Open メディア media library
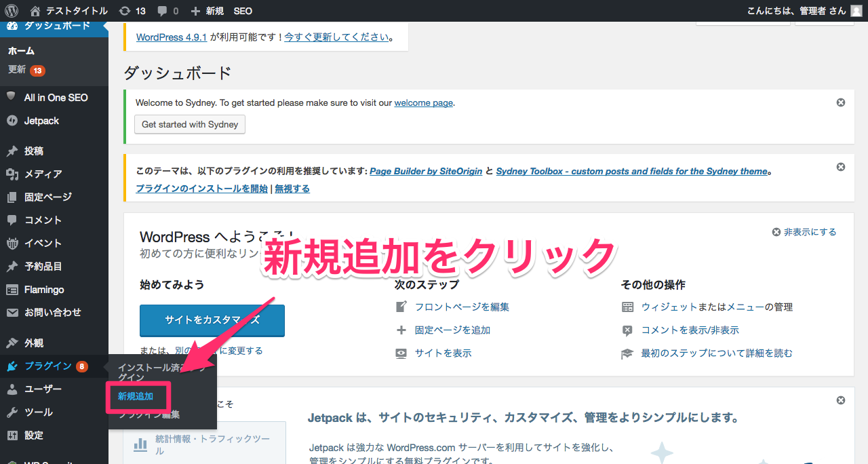 [54, 174]
